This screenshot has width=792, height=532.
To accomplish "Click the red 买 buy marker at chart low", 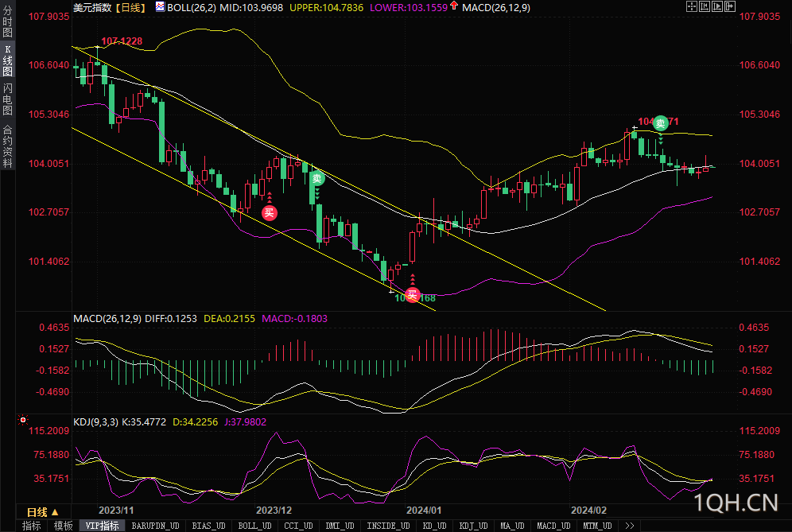I will 413,294.
